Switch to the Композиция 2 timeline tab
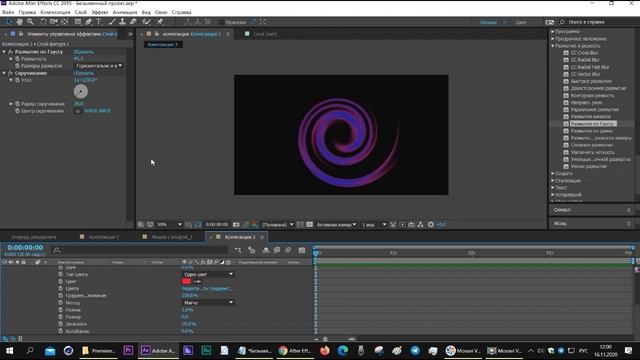Image resolution: width=640 pixels, height=360 pixels. click(x=104, y=237)
